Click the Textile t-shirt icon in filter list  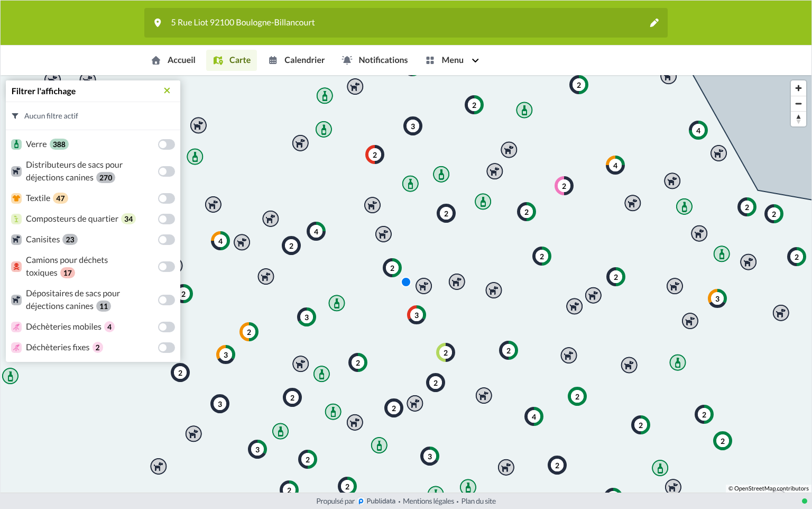[x=16, y=198]
